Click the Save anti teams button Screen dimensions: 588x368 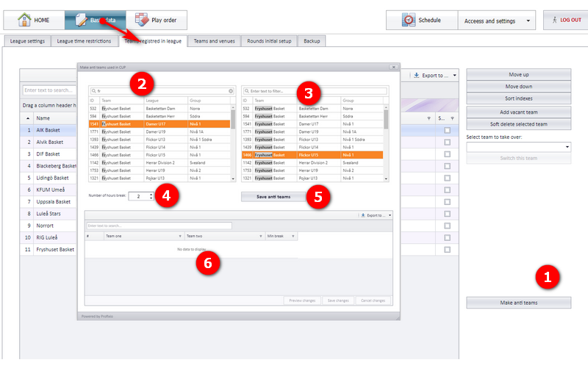point(273,197)
